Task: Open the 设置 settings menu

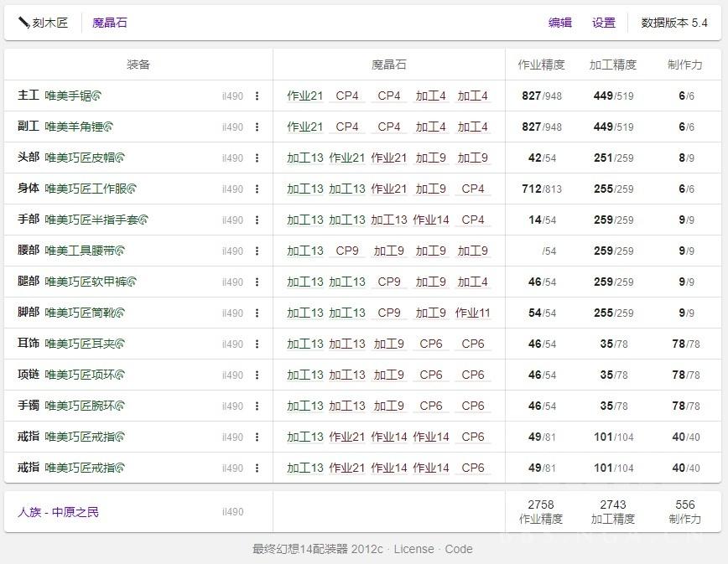Action: coord(603,23)
